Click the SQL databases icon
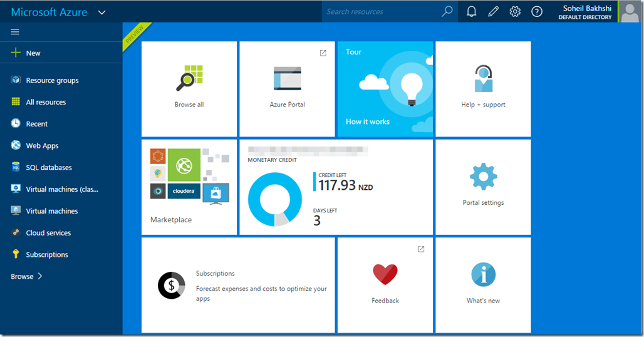Screen dimensions: 644x337 click(16, 167)
